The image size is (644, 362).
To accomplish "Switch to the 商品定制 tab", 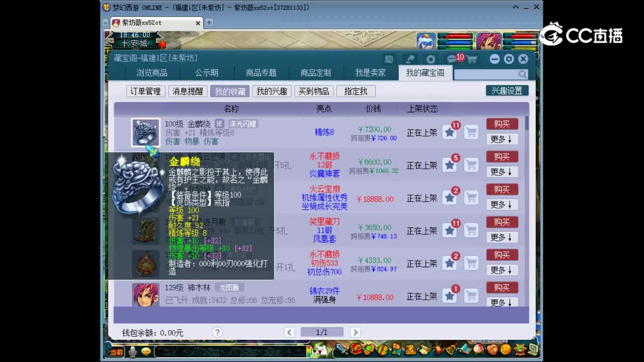I will click(316, 73).
